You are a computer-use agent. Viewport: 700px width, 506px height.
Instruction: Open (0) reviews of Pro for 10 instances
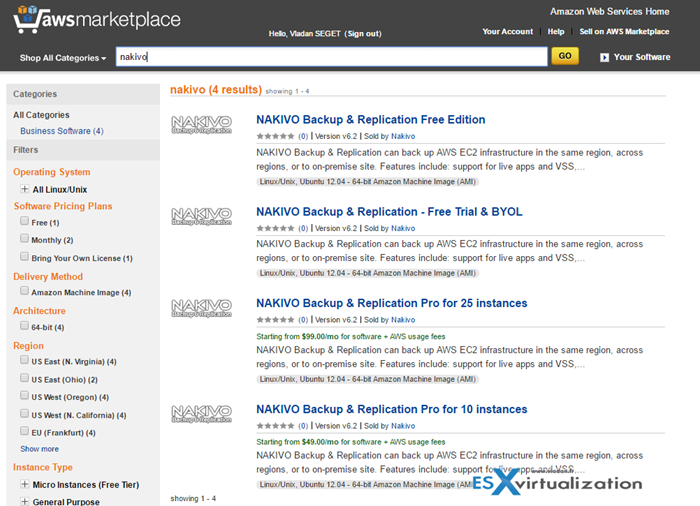tap(303, 426)
